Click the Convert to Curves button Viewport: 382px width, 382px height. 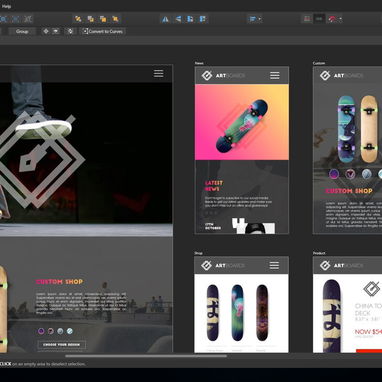(x=103, y=31)
